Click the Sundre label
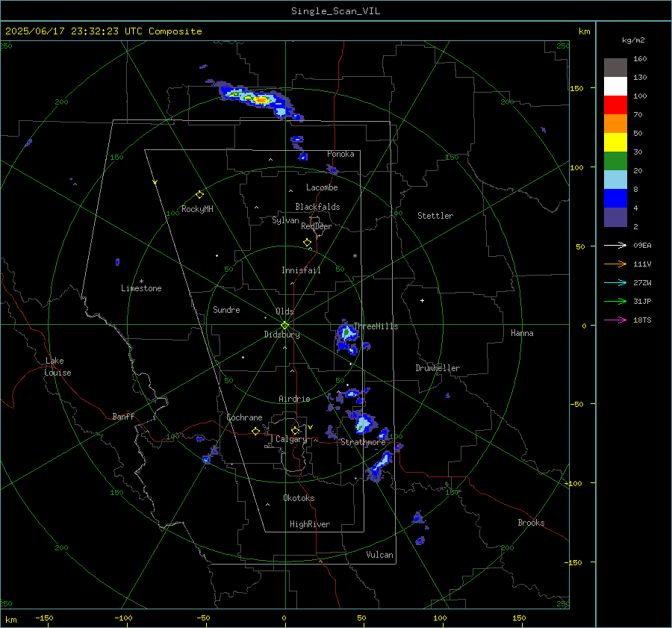This screenshot has width=672, height=628. [226, 309]
